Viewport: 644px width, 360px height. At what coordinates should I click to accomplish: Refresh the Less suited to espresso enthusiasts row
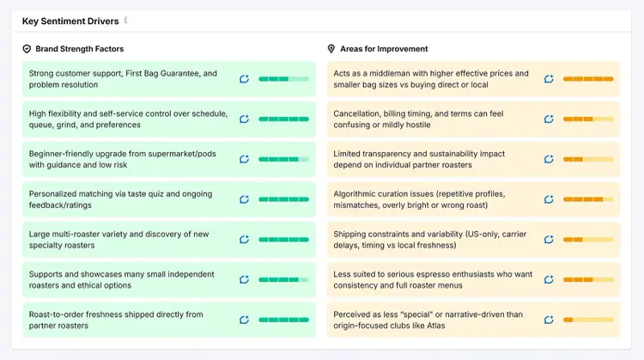[549, 279]
